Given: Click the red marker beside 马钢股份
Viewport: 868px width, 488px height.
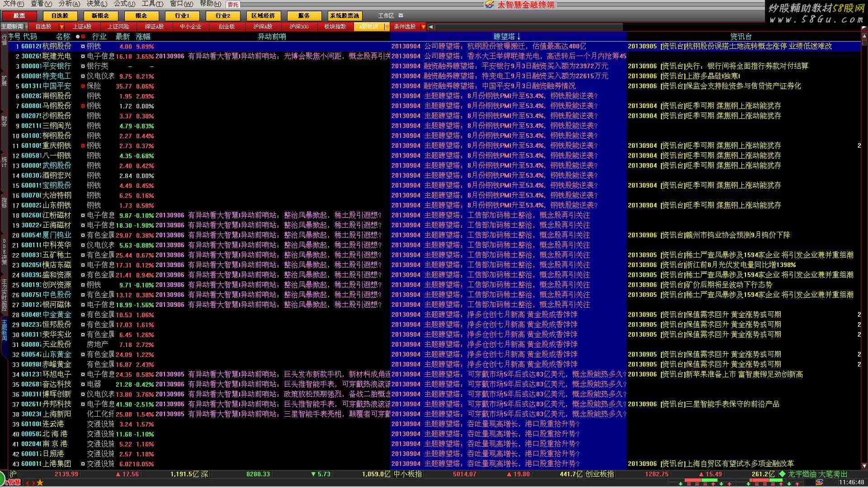Looking at the screenshot, I should 83,106.
